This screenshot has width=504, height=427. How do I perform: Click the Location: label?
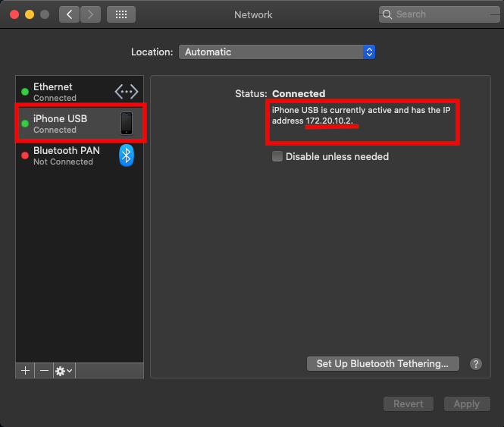coord(152,52)
